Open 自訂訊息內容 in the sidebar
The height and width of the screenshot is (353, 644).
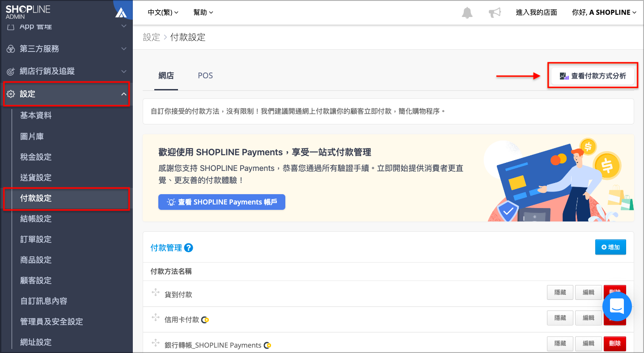(x=44, y=301)
